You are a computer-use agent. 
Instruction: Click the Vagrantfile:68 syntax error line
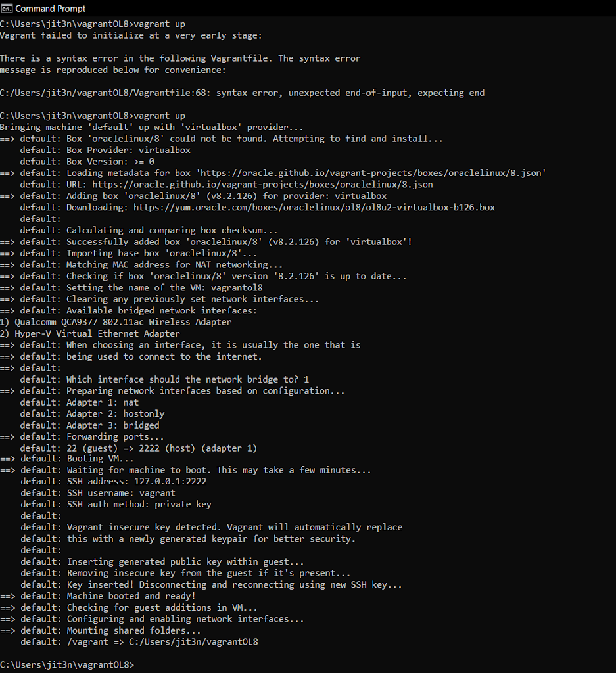point(242,93)
